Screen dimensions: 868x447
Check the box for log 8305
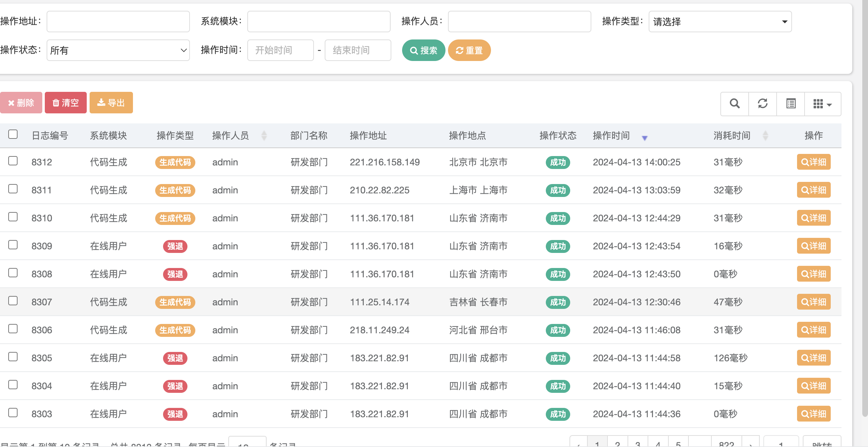point(13,357)
